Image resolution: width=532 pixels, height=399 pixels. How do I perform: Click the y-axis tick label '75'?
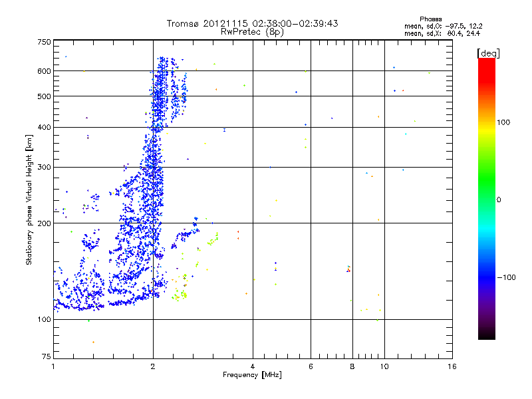47,356
